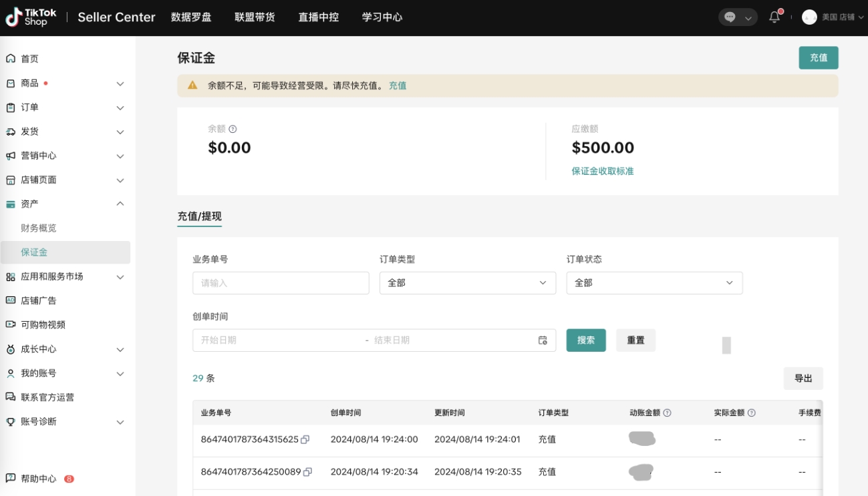Click the 更新时间 column header

point(450,413)
